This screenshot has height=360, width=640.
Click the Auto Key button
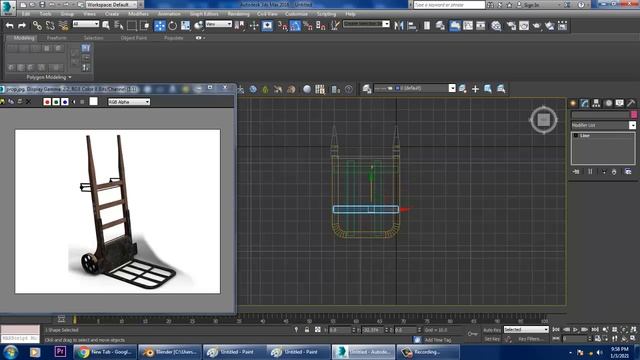click(x=491, y=330)
